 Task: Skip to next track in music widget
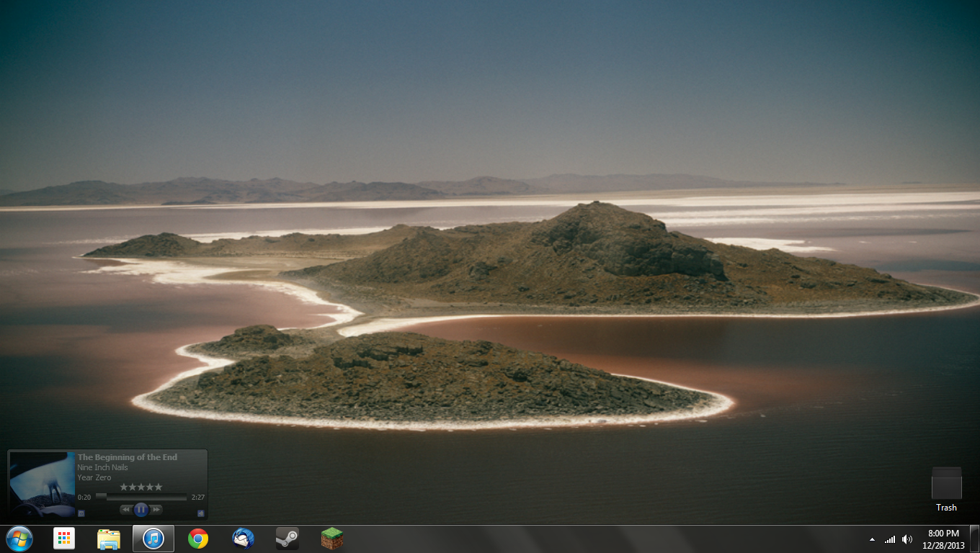click(x=156, y=510)
